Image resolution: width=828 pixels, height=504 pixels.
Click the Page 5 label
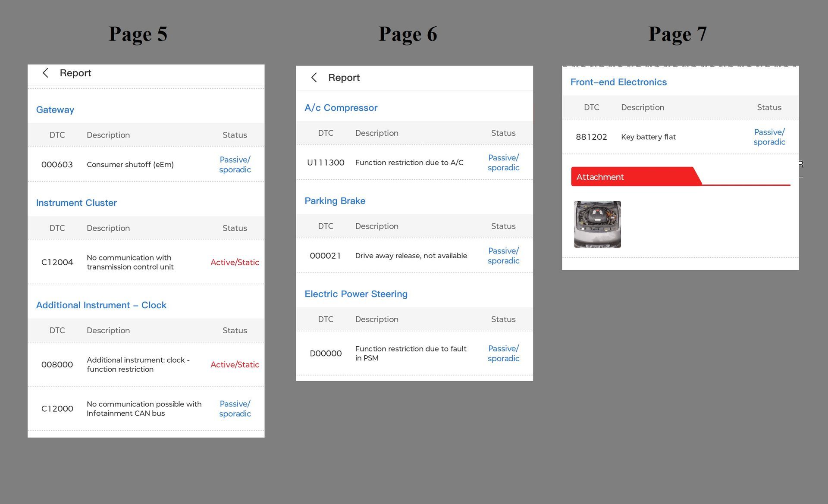tap(138, 34)
